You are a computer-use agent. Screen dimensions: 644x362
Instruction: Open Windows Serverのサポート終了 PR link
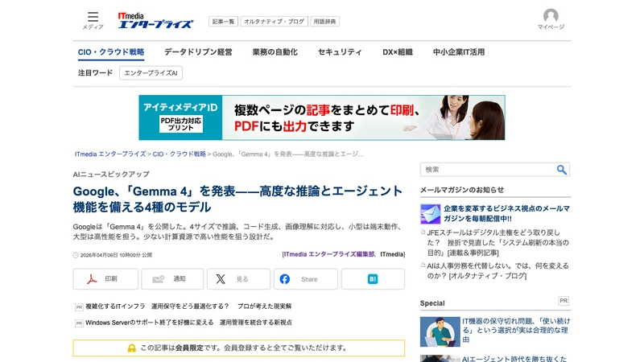(189, 323)
